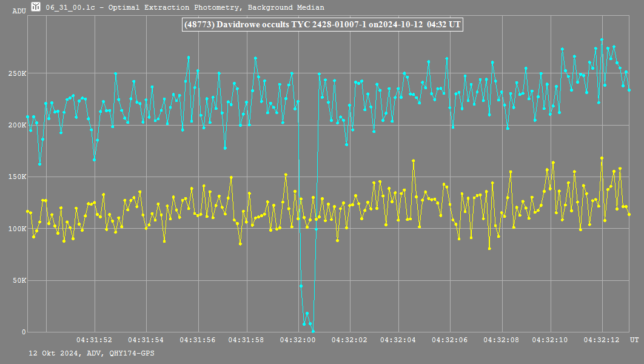This screenshot has height=364, width=644.
Task: Click the 150K y-axis tick label
Action: pos(17,177)
